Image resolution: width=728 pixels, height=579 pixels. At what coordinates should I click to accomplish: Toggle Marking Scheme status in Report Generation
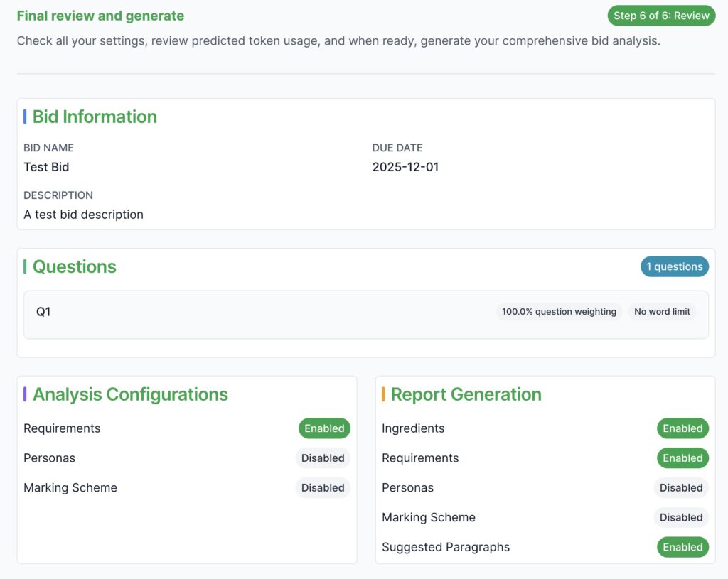pyautogui.click(x=681, y=518)
